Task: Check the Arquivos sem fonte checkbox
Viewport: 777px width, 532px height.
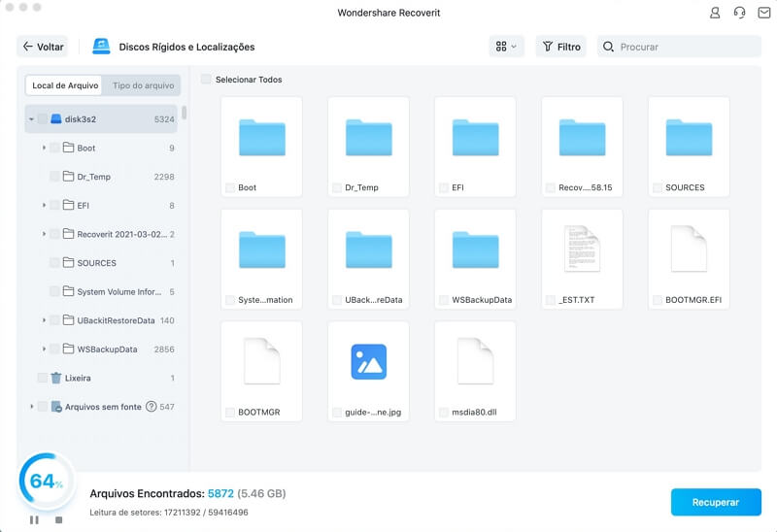Action: [43, 407]
